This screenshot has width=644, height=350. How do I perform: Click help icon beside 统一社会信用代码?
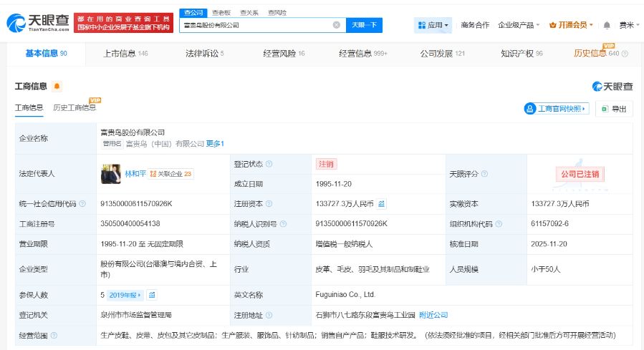[x=82, y=204]
